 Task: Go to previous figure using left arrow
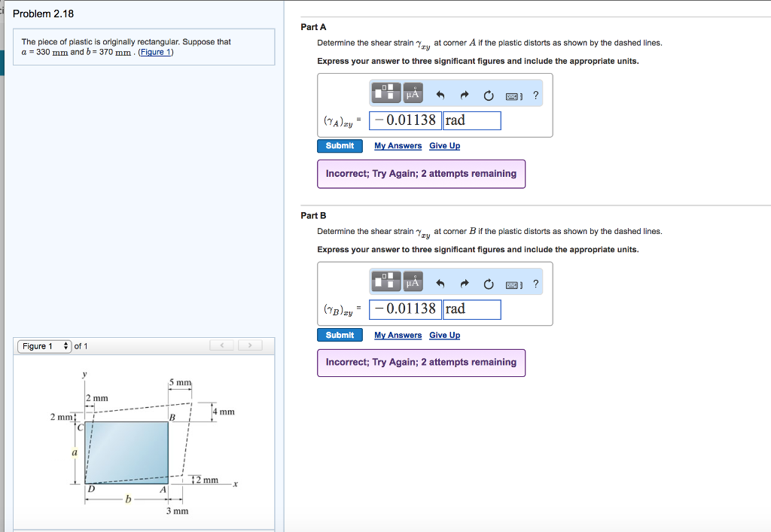point(222,346)
